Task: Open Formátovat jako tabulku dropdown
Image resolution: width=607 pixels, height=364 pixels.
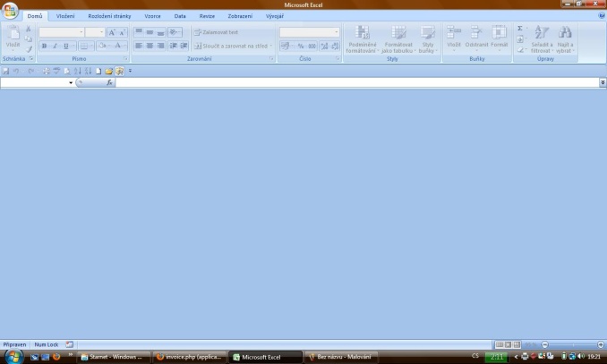Action: tap(398, 39)
